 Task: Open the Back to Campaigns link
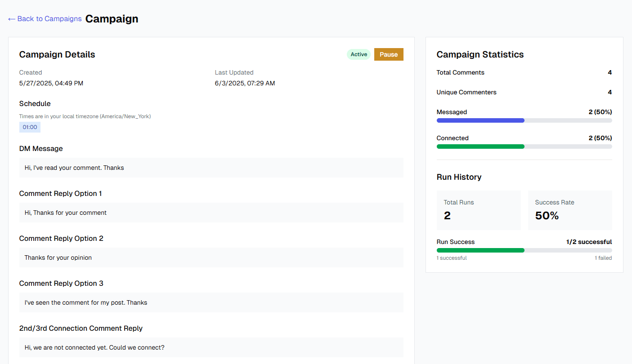click(x=49, y=18)
